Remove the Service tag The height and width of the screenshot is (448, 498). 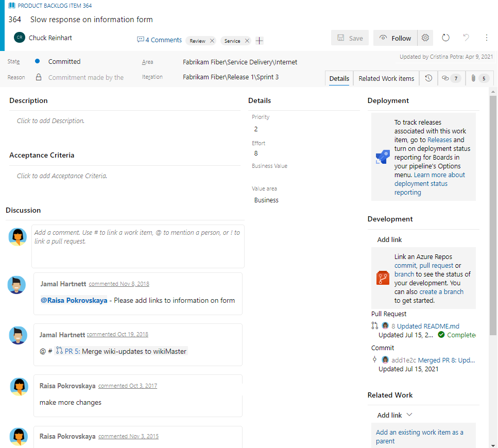click(247, 41)
